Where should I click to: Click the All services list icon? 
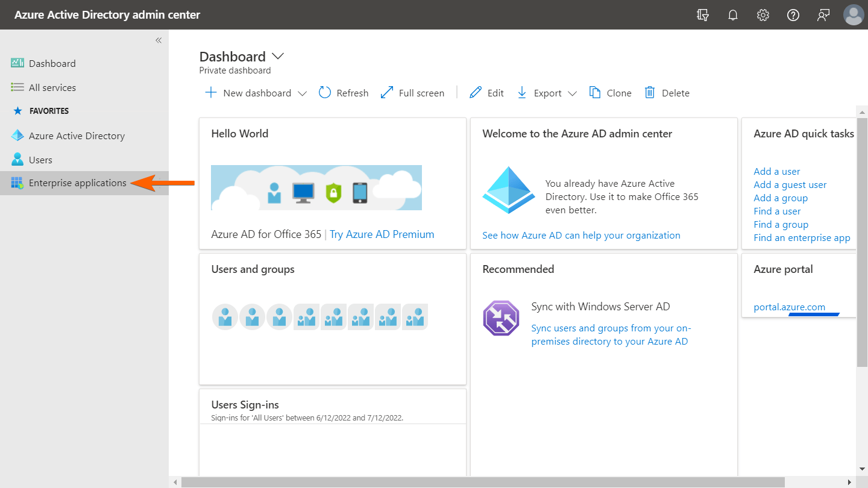point(17,87)
